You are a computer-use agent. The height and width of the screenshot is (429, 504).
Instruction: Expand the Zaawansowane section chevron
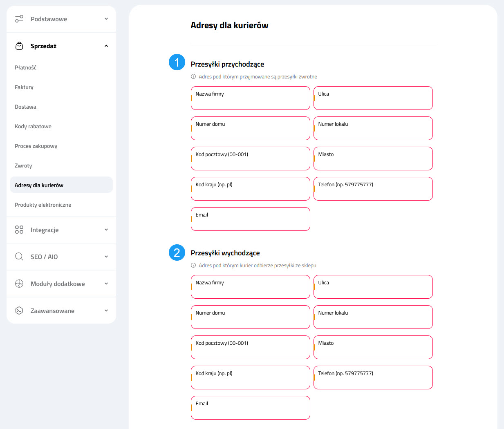coord(106,311)
